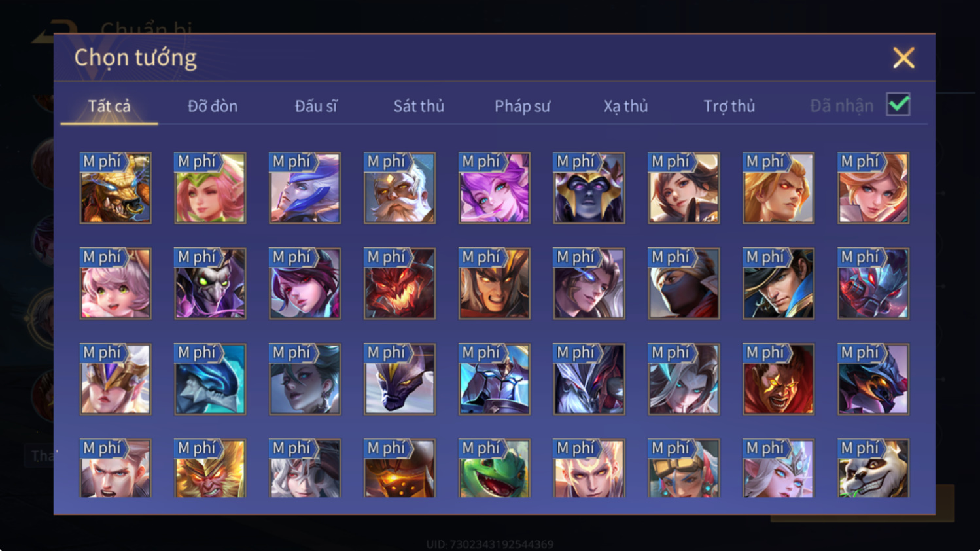The height and width of the screenshot is (551, 980).
Task: Close the Chọn tướng dialog
Action: point(903,58)
